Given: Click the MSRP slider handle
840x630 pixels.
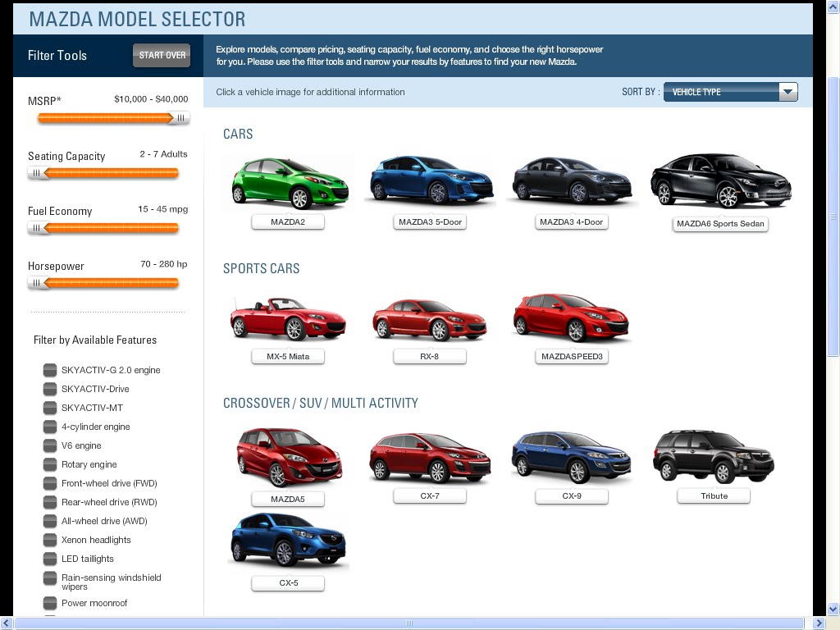Looking at the screenshot, I should pos(180,118).
